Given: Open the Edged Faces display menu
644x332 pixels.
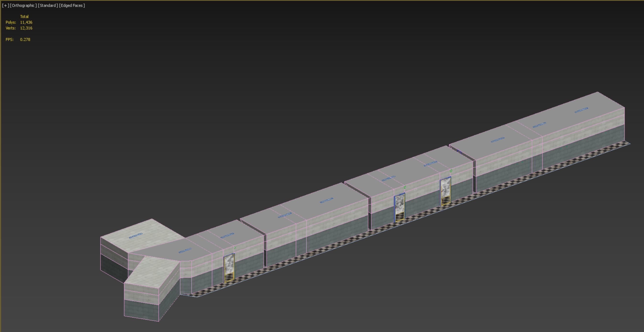Looking at the screenshot, I should [x=72, y=5].
